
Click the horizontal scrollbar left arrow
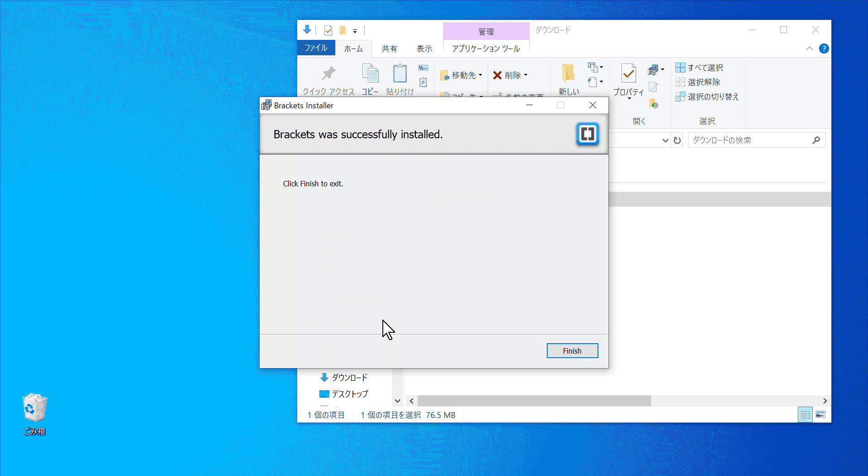pyautogui.click(x=411, y=401)
